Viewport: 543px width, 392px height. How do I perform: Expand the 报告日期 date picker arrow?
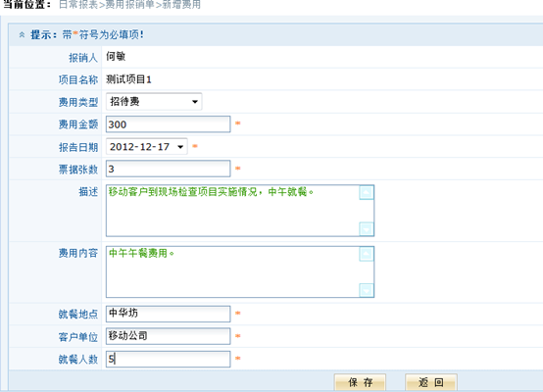(180, 147)
